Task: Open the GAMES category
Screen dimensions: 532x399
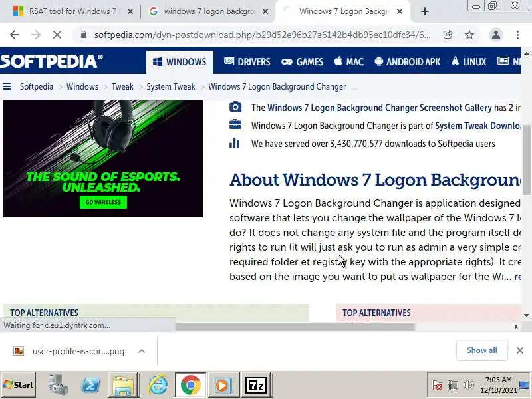Action: [302, 62]
